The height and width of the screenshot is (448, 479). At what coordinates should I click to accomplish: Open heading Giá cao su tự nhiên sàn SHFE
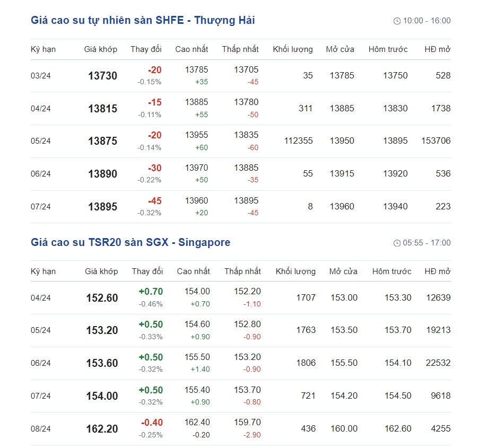pyautogui.click(x=143, y=21)
